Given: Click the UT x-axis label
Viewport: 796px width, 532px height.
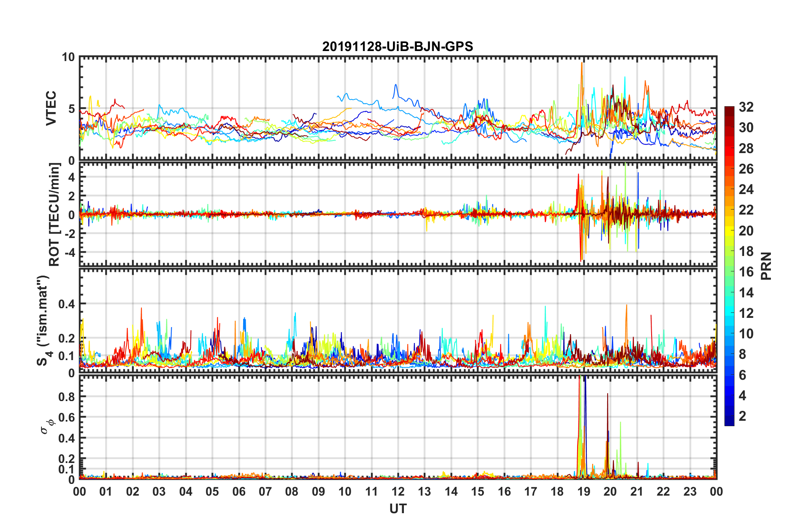Looking at the screenshot, I should pos(398,509).
